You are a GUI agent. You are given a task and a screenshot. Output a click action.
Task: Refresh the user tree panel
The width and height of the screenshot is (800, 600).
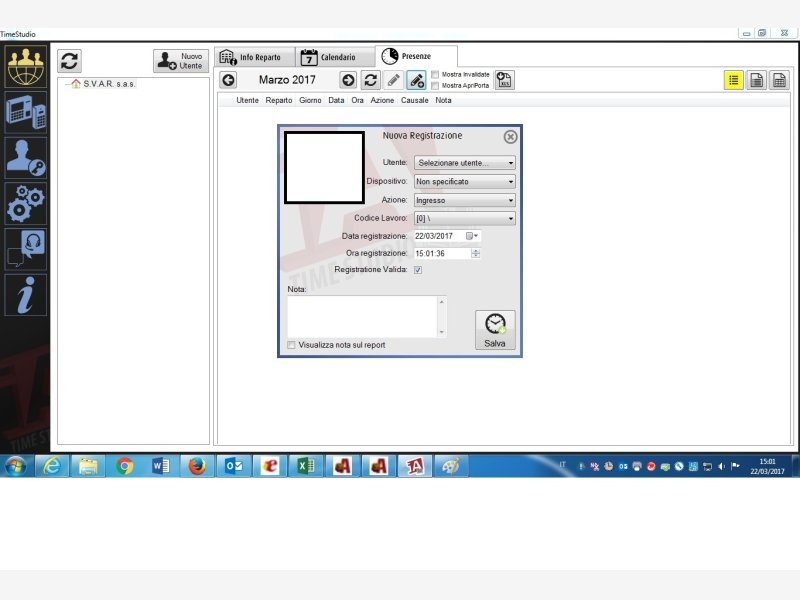69,61
